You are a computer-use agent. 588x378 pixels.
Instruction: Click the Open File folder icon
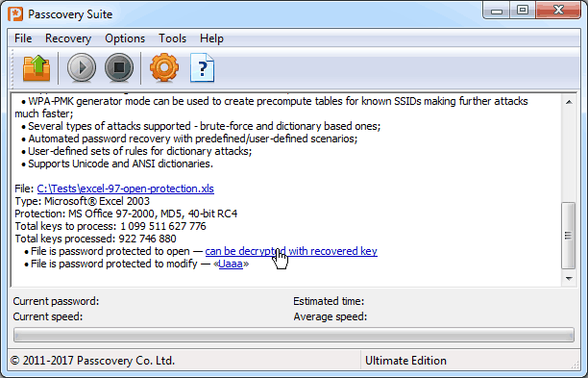coord(37,68)
